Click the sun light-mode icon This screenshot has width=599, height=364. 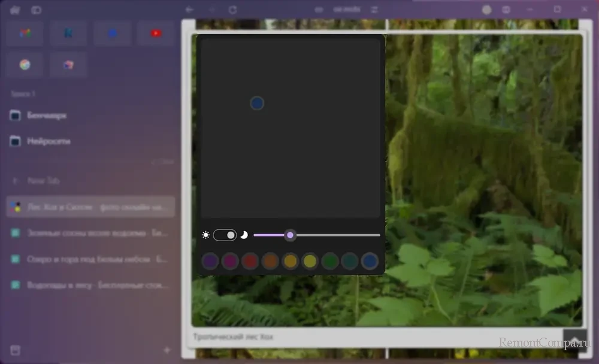click(x=205, y=235)
